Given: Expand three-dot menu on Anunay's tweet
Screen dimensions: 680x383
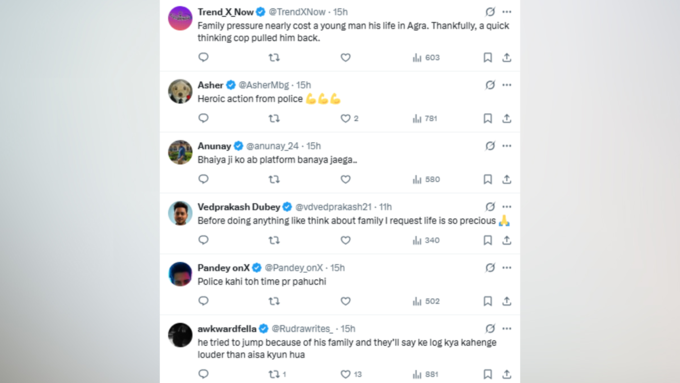Looking at the screenshot, I should pos(507,146).
